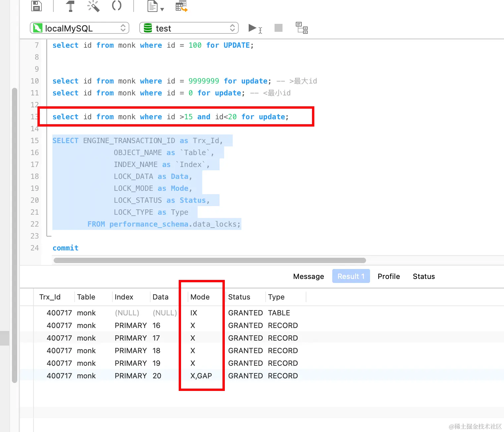Click the Data cell showing 16
Screen dimensions: 504x432
(157, 325)
